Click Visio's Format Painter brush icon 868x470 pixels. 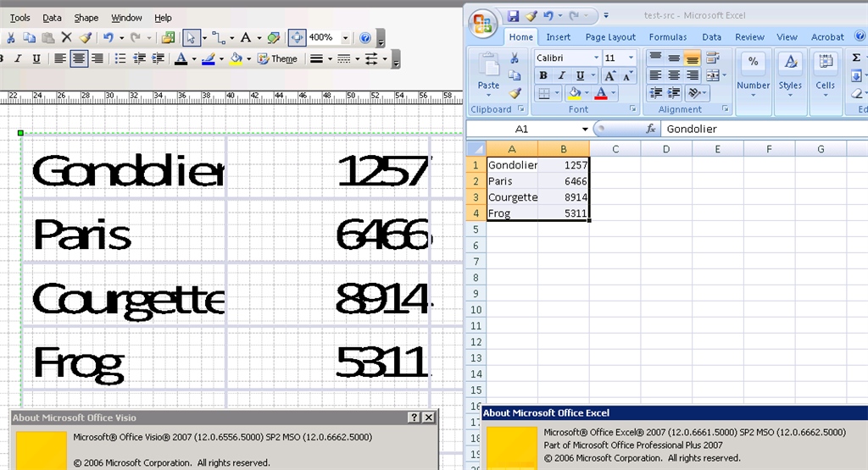(86, 37)
